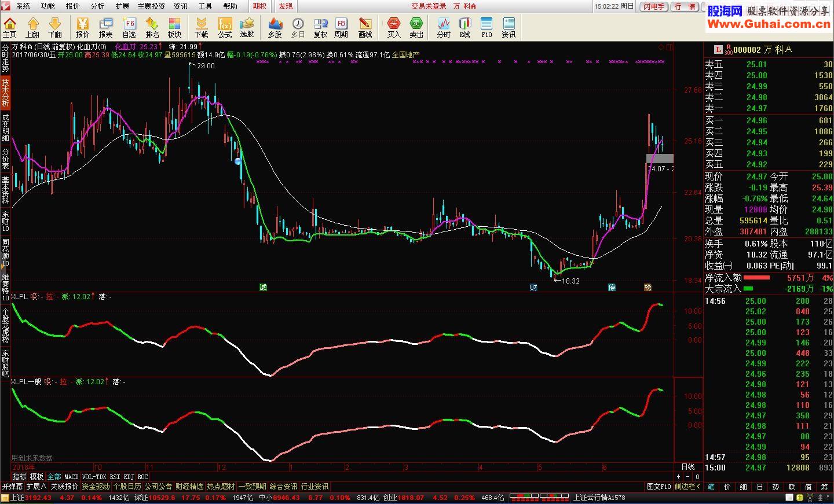Open the 选股 stock picker icon
This screenshot has height=504, width=834.
(247, 27)
